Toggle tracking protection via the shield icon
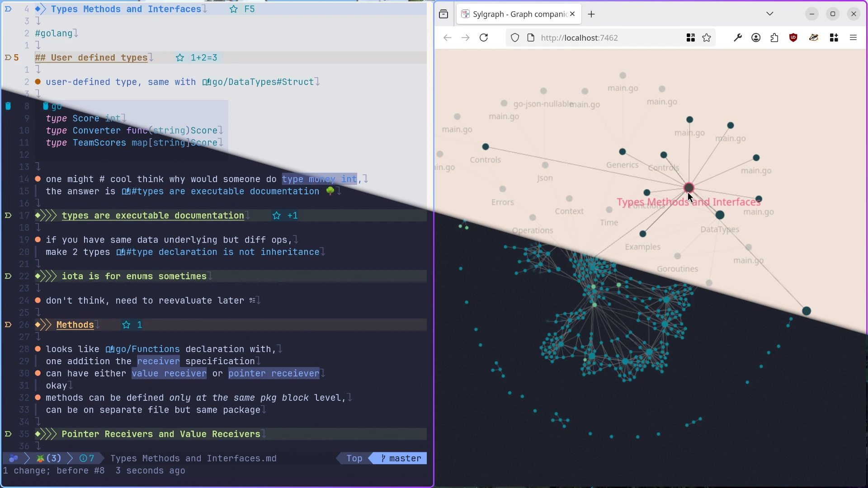This screenshot has width=868, height=488. click(x=515, y=38)
